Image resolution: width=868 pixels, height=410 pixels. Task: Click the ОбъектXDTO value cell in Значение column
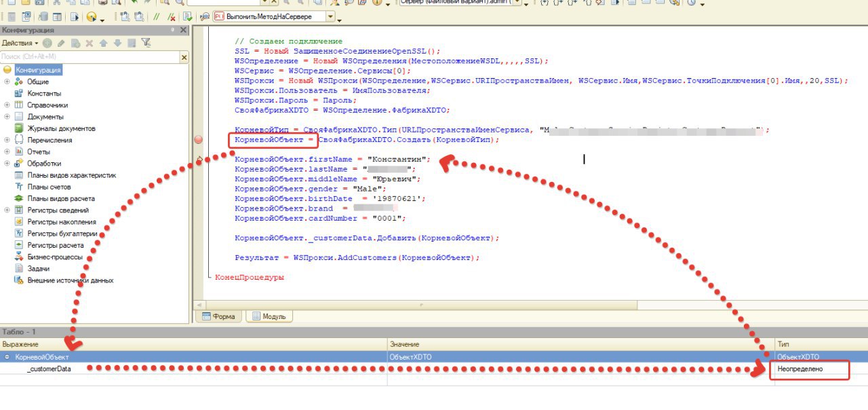pyautogui.click(x=581, y=356)
